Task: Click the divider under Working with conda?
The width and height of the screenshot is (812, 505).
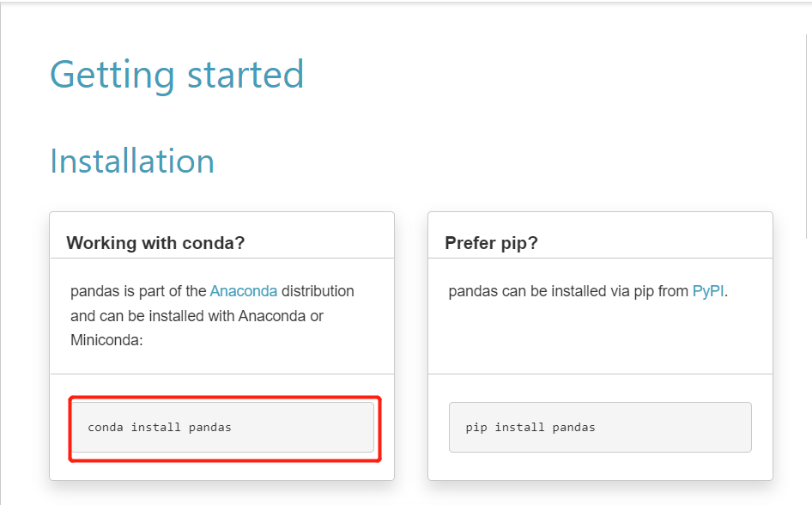Action: click(x=221, y=258)
